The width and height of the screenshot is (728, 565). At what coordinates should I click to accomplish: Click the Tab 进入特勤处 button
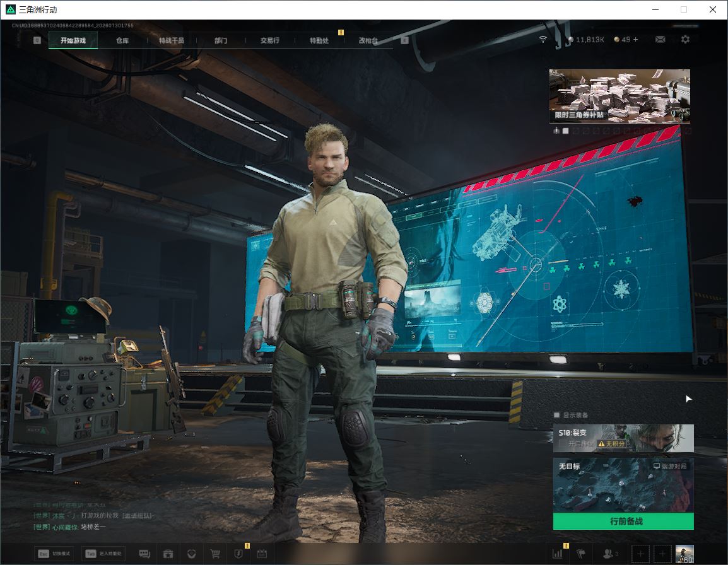103,554
